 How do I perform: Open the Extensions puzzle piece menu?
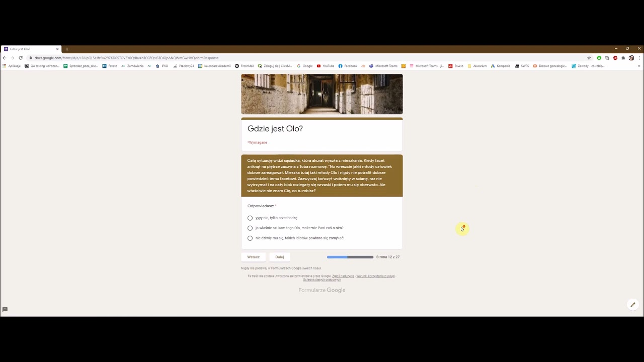point(623,58)
